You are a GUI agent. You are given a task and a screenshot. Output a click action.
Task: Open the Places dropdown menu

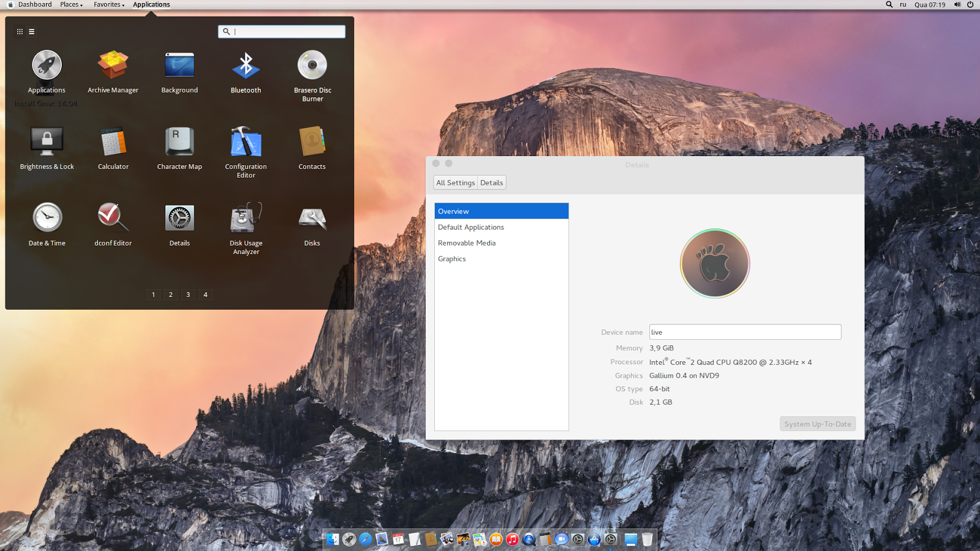[x=70, y=4]
